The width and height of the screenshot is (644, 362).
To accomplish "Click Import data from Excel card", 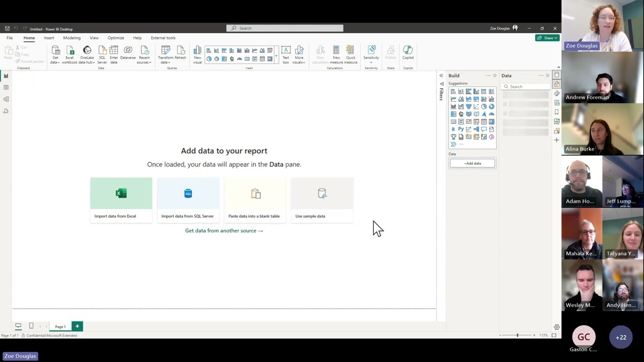I will 121,200.
